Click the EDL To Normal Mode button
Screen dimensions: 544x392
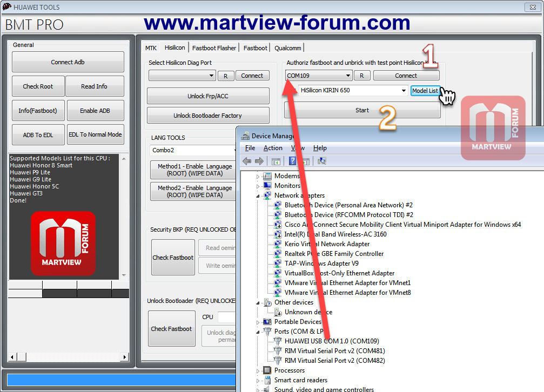click(x=95, y=134)
